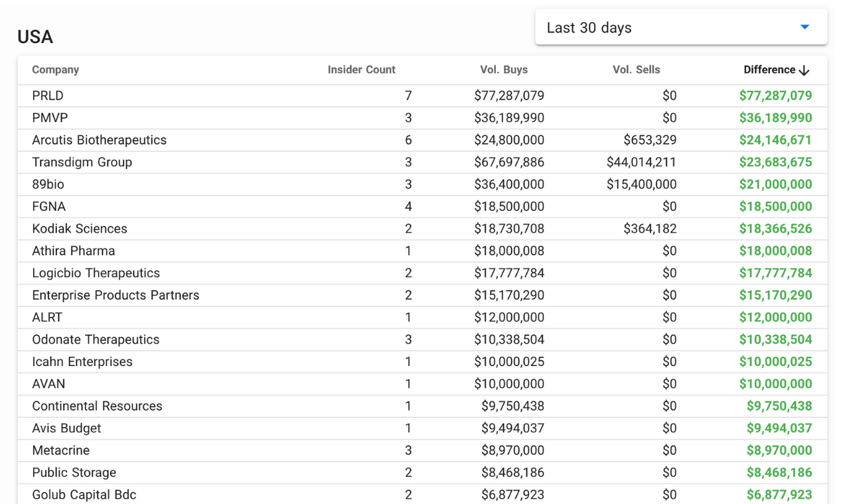Image resolution: width=843 pixels, height=504 pixels.
Task: Open Arcutis Biotherapeutics details
Action: (x=99, y=140)
